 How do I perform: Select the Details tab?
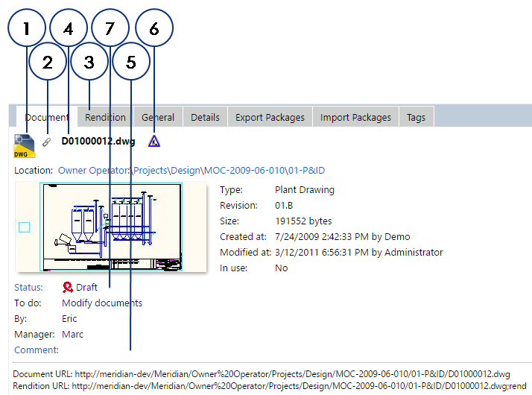[205, 117]
